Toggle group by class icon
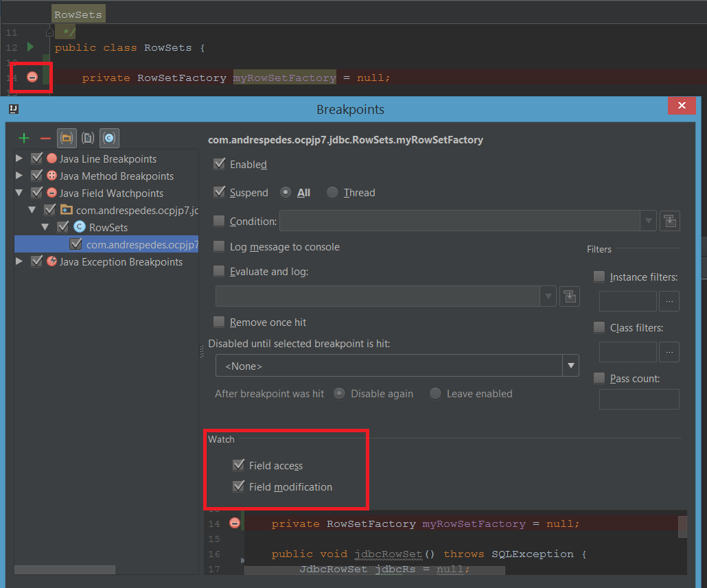This screenshot has height=588, width=707. click(x=108, y=138)
